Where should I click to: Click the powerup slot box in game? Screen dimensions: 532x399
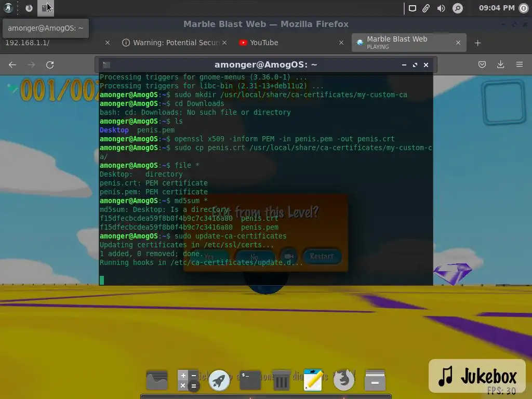point(504,102)
